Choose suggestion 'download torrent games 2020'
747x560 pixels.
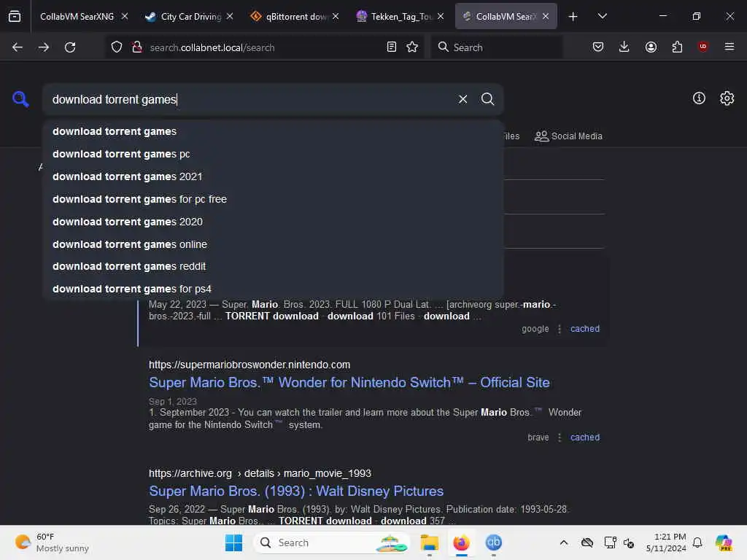(x=273, y=222)
